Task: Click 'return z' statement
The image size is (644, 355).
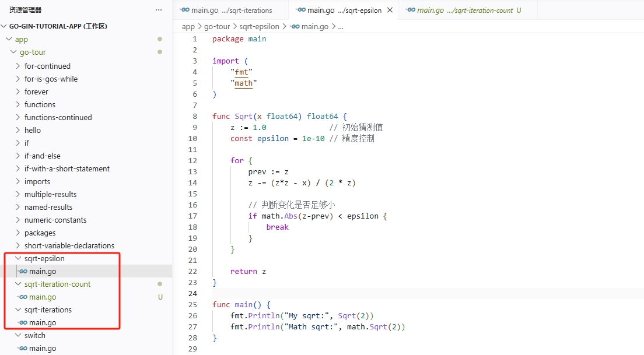Action: (248, 271)
